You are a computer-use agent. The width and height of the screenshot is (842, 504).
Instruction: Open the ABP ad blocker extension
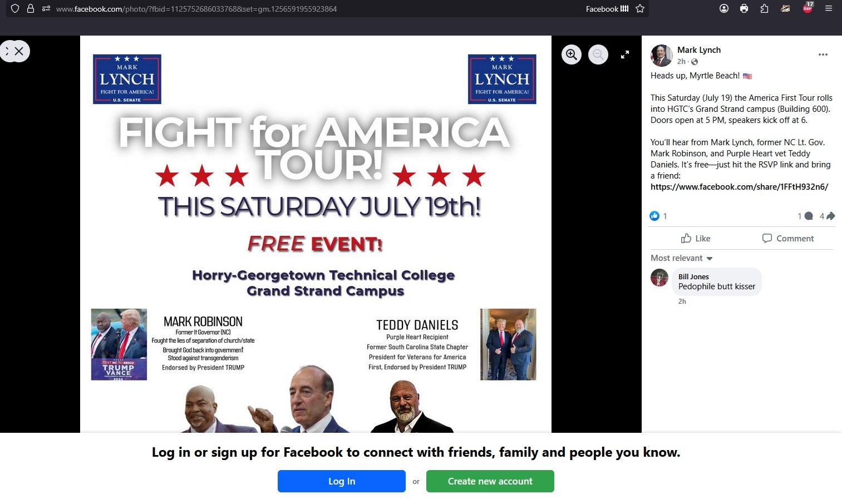807,8
